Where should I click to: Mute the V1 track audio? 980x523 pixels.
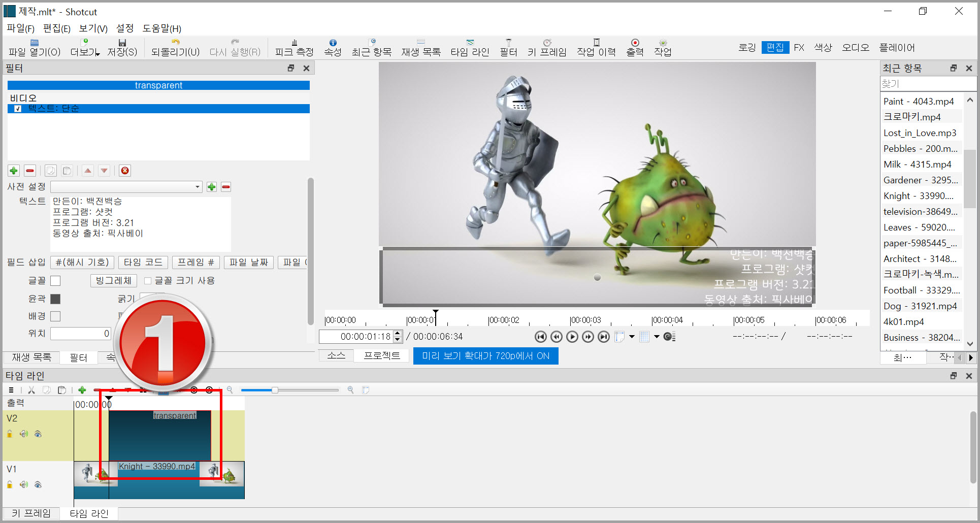pyautogui.click(x=24, y=484)
